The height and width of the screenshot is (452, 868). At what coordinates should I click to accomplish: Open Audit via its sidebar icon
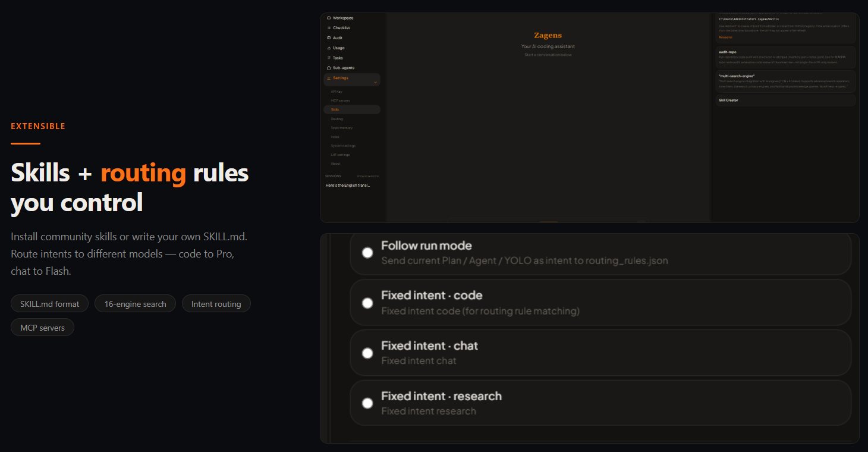(329, 38)
